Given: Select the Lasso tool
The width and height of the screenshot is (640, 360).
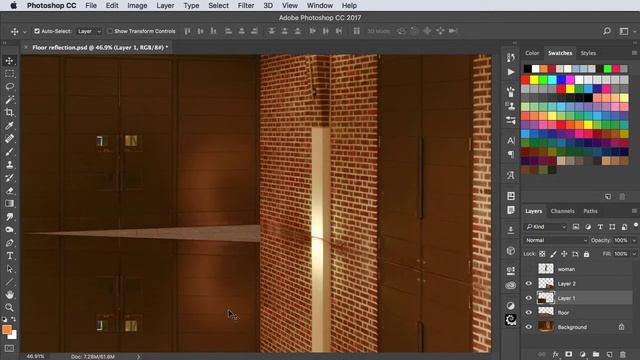Looking at the screenshot, I should (x=9, y=87).
